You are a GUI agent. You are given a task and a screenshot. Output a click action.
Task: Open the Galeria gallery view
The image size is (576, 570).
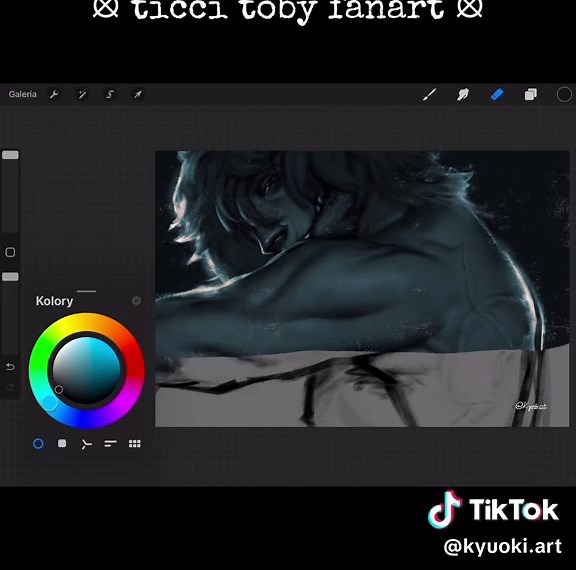22,94
